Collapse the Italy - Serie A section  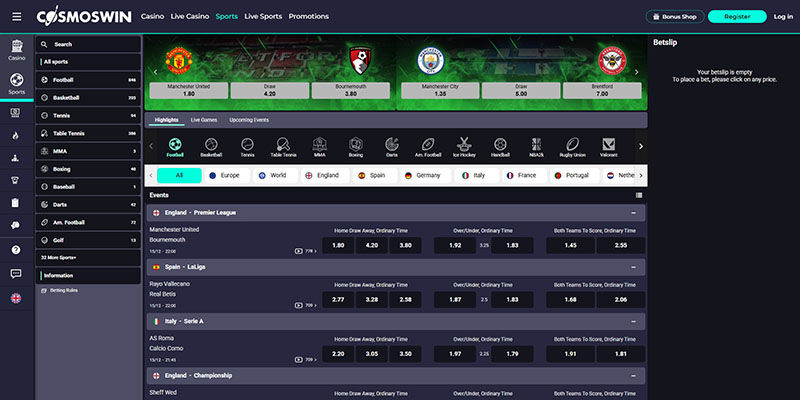(634, 321)
